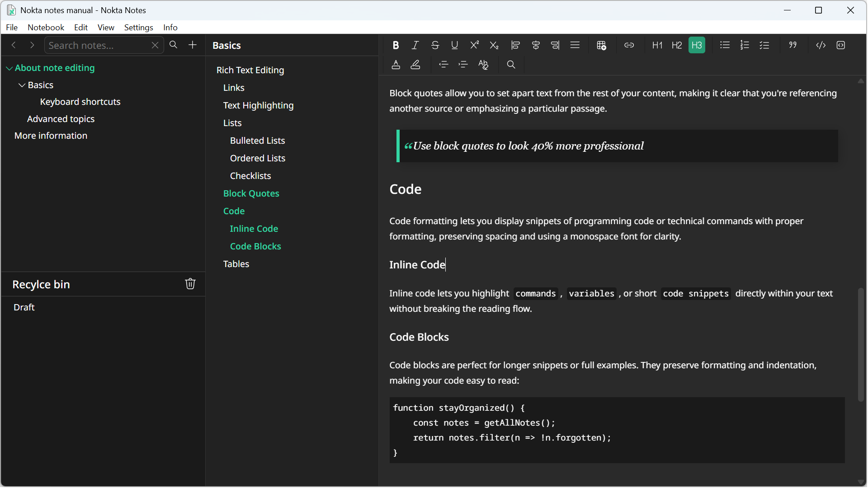868x488 pixels.
Task: Toggle bold formatting
Action: pos(396,45)
